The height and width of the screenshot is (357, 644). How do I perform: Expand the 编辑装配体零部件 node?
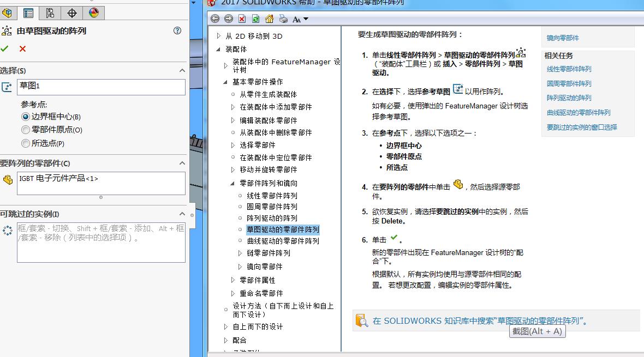[233, 120]
